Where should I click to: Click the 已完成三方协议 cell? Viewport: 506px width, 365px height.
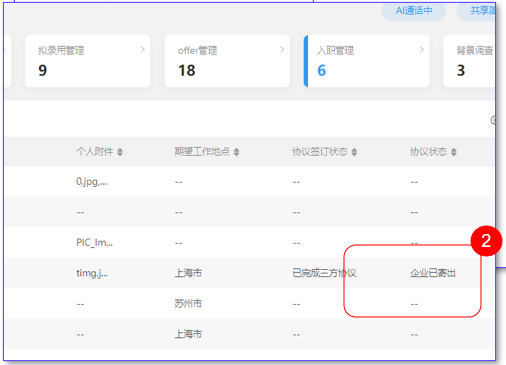pyautogui.click(x=324, y=273)
